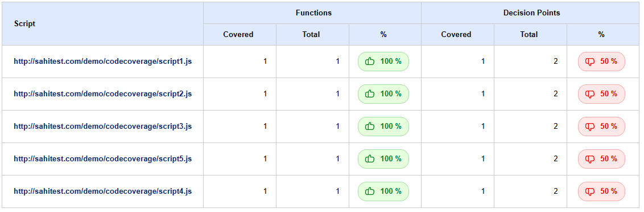Viewport: 644px width, 212px height.
Task: Click Decision Points Covered 1 for script5.js
Action: (x=483, y=159)
